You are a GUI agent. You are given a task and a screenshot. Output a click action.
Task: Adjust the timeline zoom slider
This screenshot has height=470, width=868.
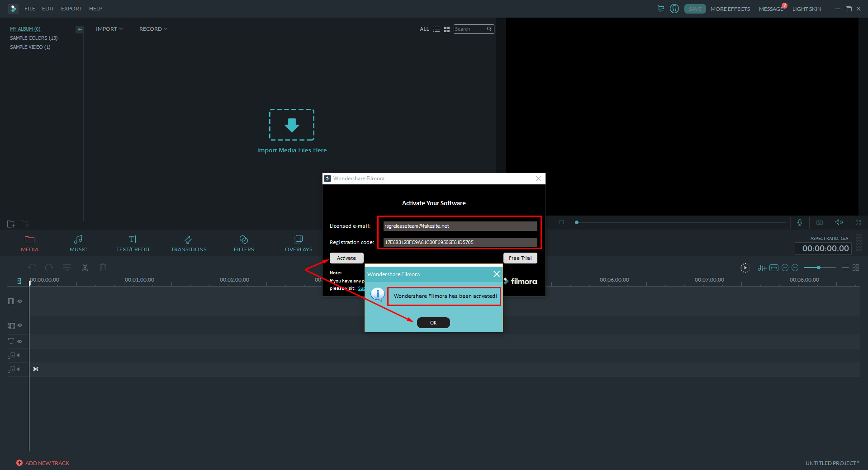(820, 268)
